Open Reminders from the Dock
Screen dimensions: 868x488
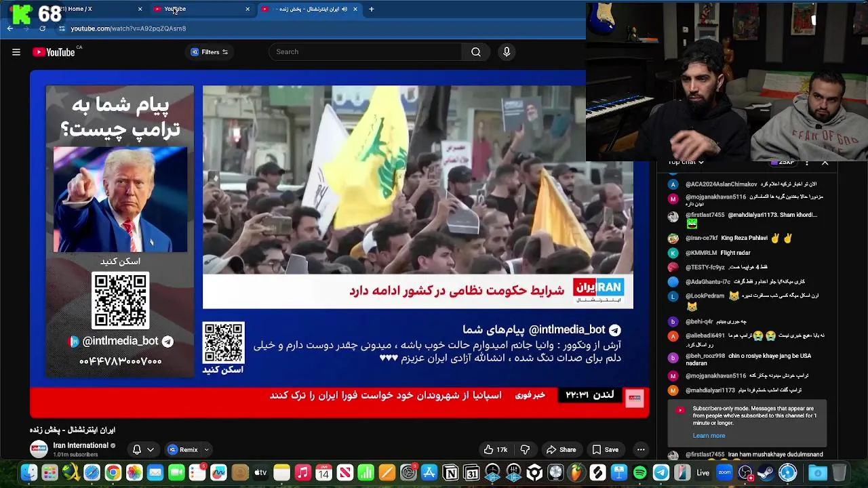(197, 472)
